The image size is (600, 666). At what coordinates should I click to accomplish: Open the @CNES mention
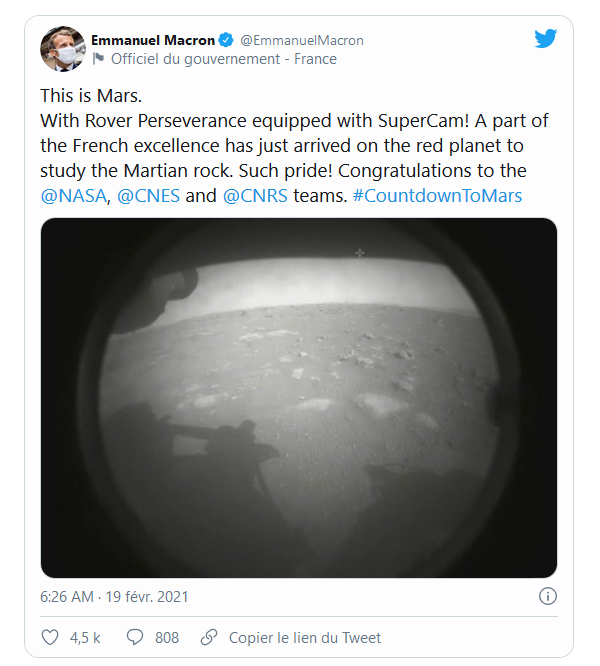(149, 195)
